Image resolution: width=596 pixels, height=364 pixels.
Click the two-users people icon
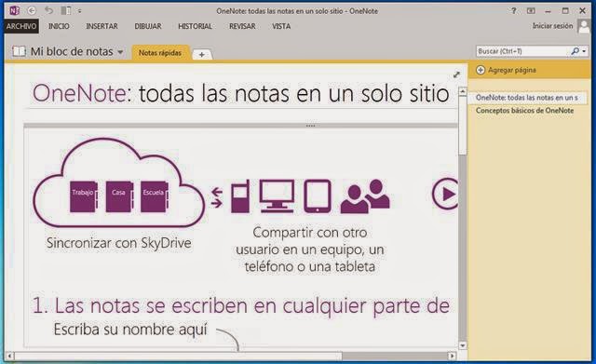[x=365, y=196]
